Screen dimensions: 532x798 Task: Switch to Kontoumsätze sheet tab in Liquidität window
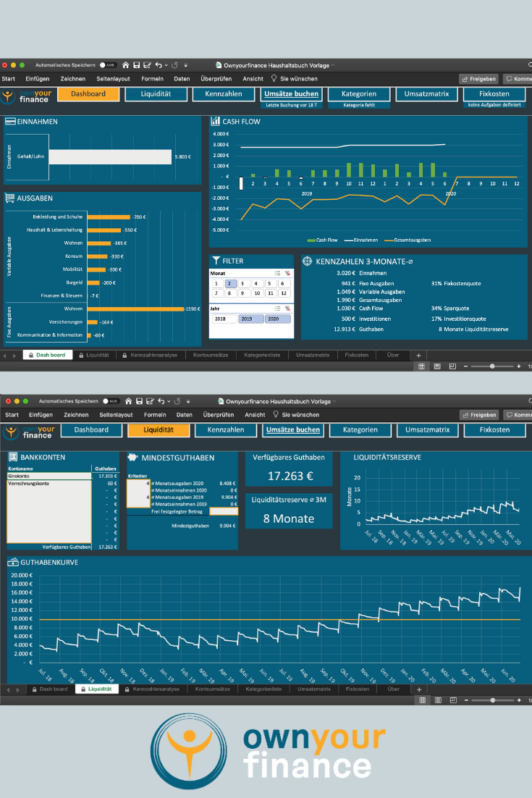212,689
